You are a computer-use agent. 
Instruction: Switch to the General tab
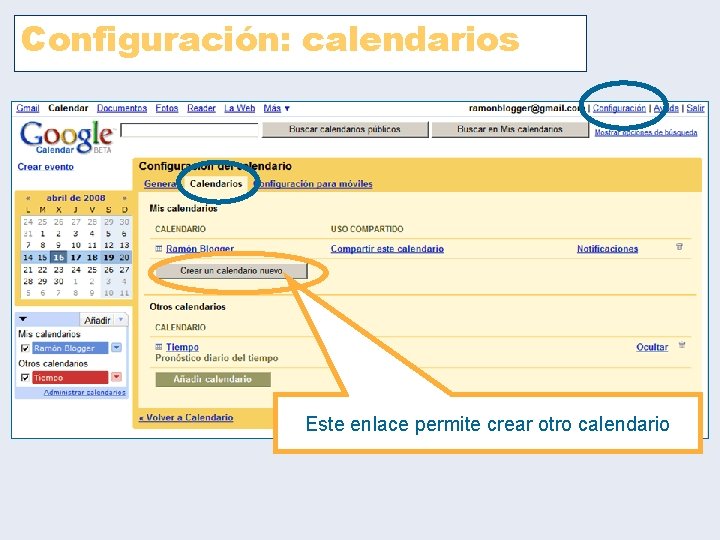tap(161, 184)
